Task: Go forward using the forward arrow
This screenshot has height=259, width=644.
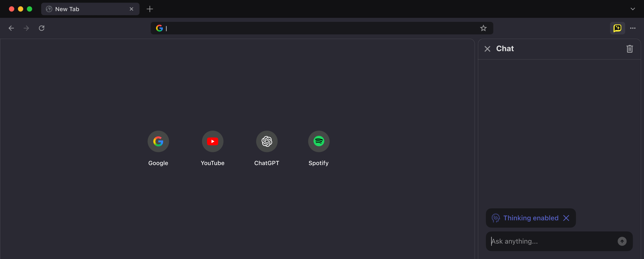Action: 26,28
